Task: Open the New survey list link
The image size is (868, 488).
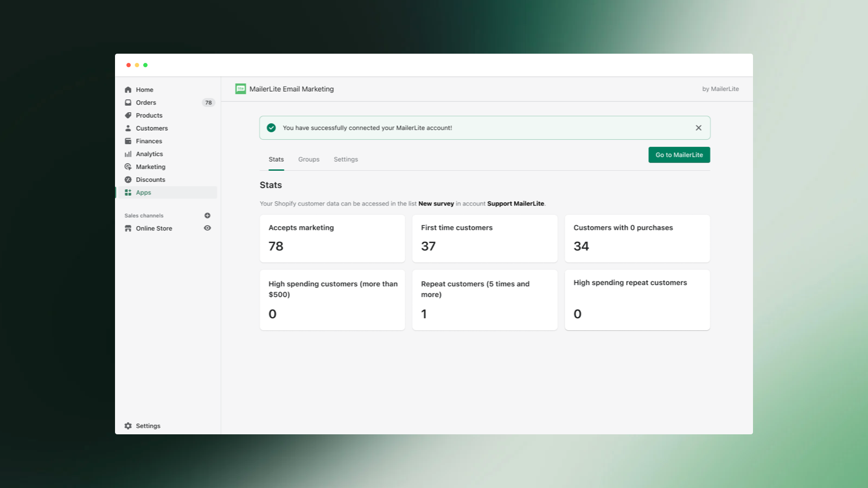Action: click(x=436, y=203)
